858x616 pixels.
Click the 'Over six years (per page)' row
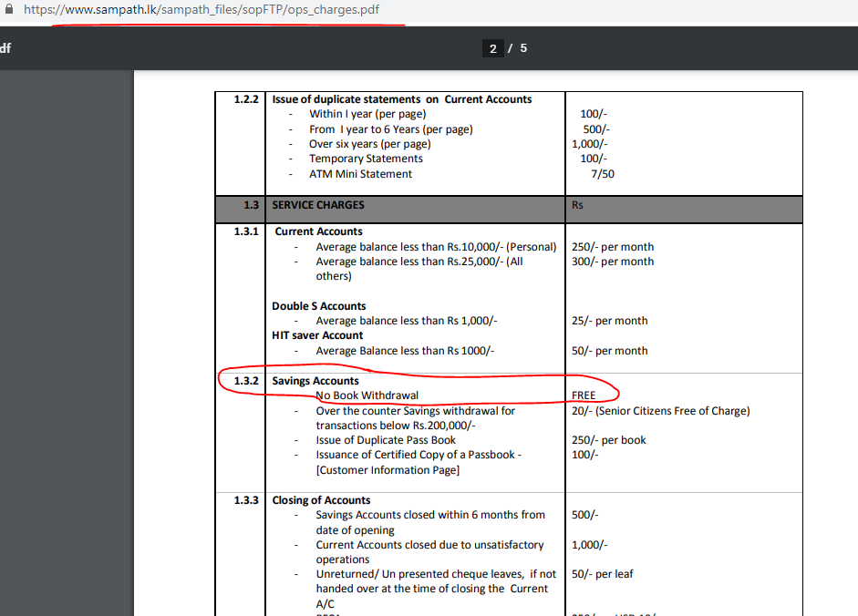tap(370, 144)
